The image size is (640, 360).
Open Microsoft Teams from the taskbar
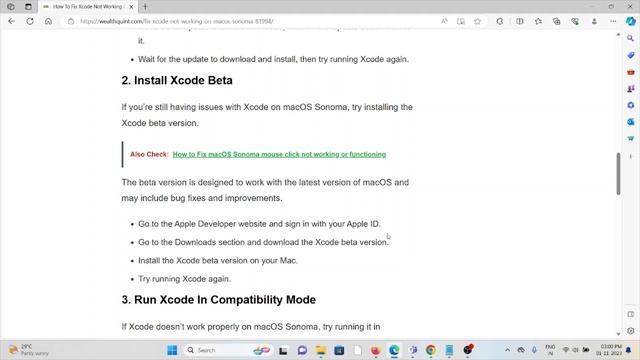tap(413, 350)
